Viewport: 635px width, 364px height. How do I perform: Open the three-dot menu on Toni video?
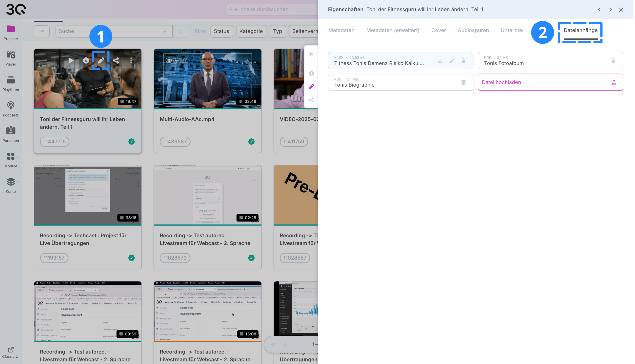[x=131, y=61]
